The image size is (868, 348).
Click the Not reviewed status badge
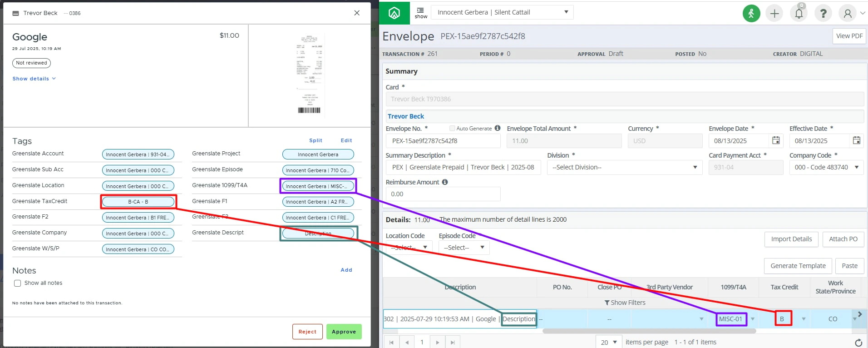coord(31,63)
